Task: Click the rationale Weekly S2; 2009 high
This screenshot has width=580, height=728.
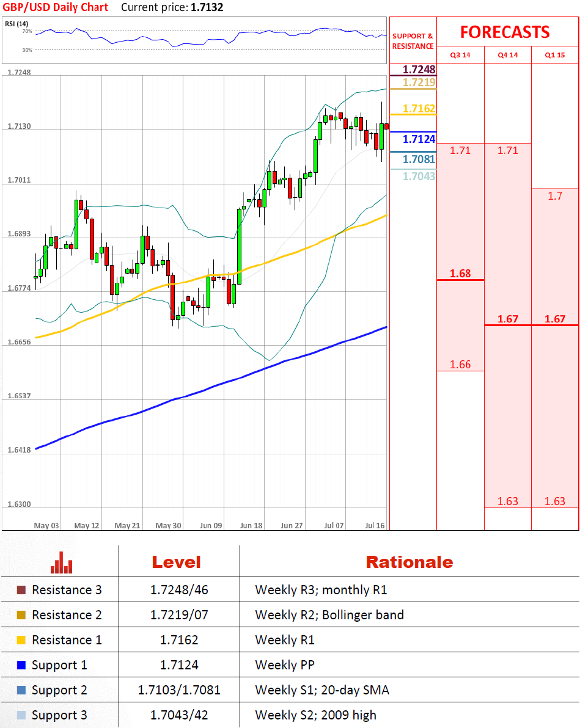Action: click(315, 715)
